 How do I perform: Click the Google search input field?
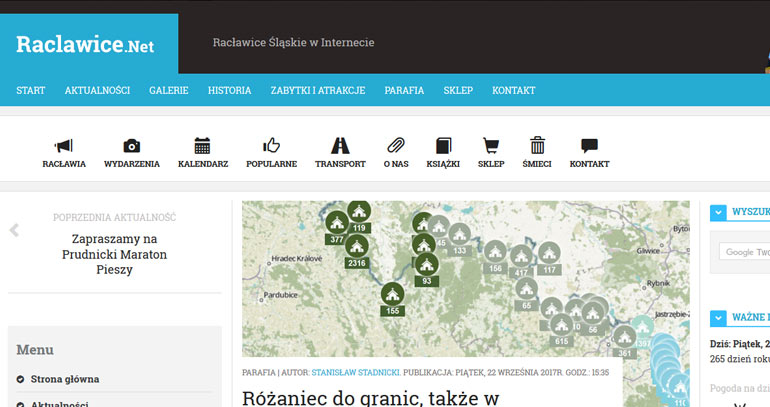click(744, 252)
